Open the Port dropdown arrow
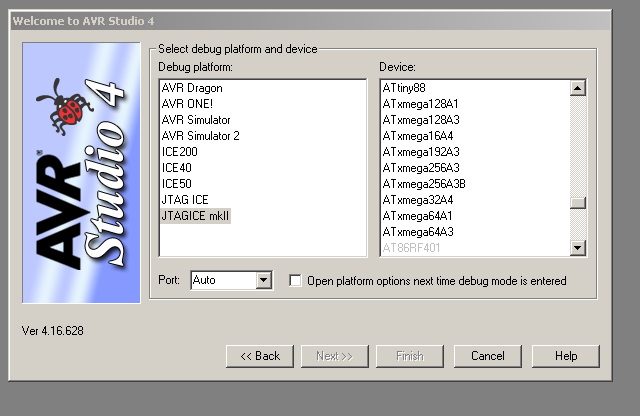Image resolution: width=640 pixels, height=416 pixels. [x=264, y=280]
